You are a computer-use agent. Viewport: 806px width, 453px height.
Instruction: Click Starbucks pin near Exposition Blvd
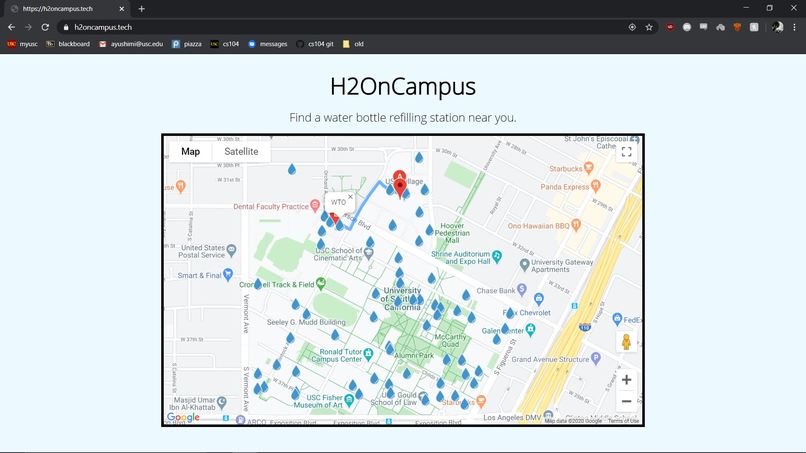coord(481,401)
